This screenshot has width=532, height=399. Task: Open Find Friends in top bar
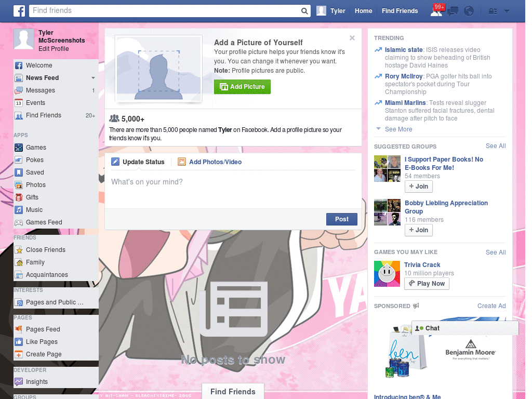click(400, 11)
